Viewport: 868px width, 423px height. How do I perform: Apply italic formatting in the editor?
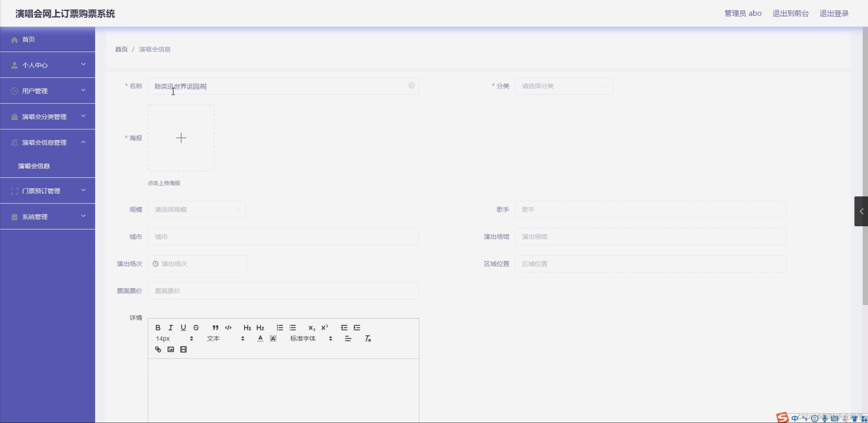pos(170,327)
